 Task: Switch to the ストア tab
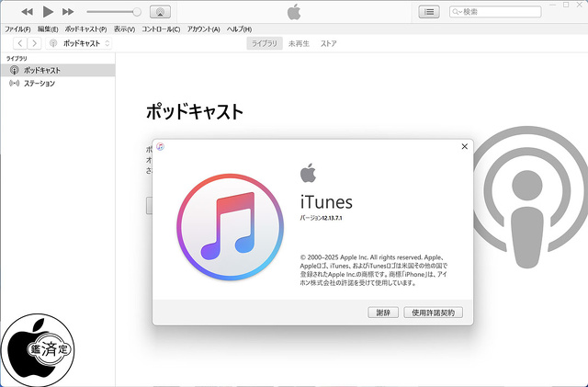[x=329, y=43]
